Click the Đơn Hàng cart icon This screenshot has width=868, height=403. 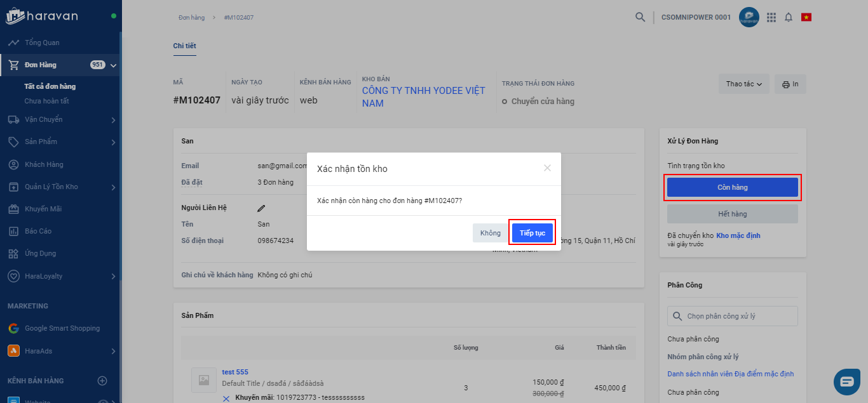pyautogui.click(x=13, y=65)
